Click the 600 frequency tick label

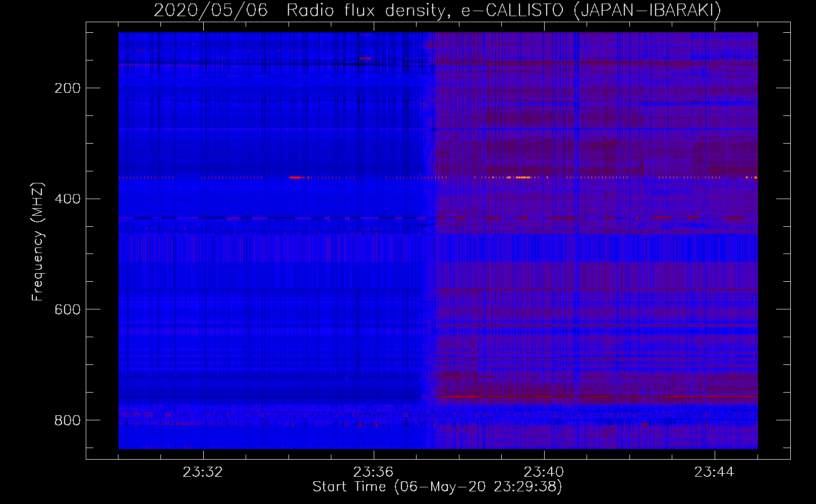[x=68, y=309]
